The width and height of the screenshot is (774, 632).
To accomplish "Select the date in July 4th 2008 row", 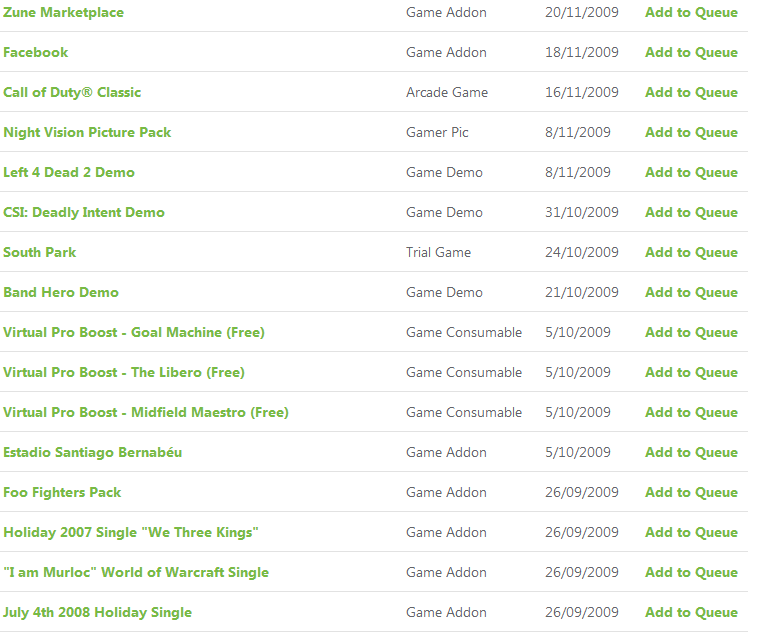I will 581,612.
